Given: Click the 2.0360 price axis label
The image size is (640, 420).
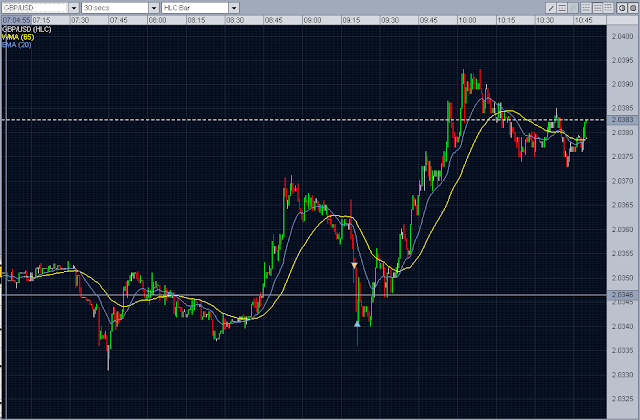Looking at the screenshot, I should click(x=622, y=229).
